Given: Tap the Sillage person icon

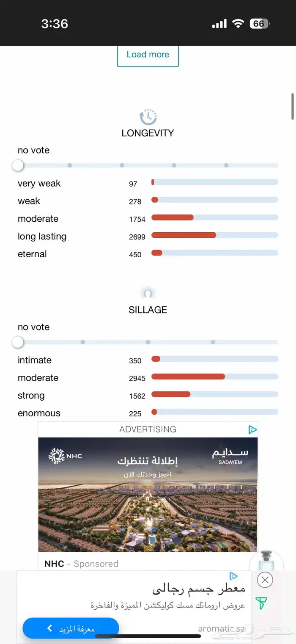Looking at the screenshot, I should point(148,293).
